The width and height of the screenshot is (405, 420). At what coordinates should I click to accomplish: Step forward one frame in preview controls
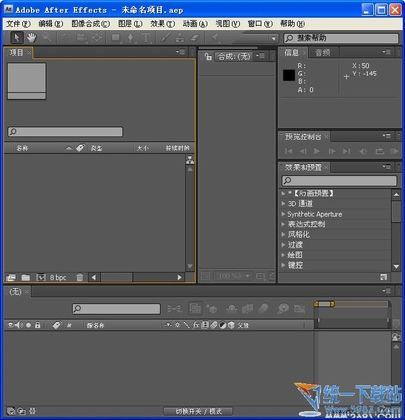(x=332, y=151)
